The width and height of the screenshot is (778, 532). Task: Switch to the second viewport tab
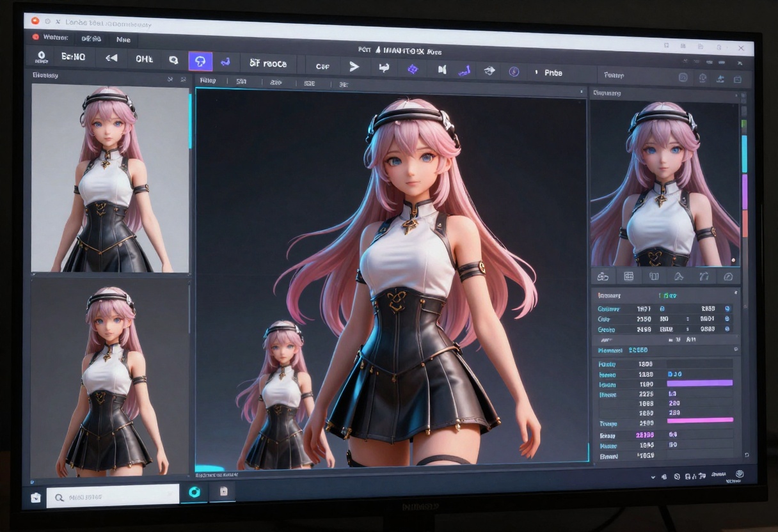point(241,82)
